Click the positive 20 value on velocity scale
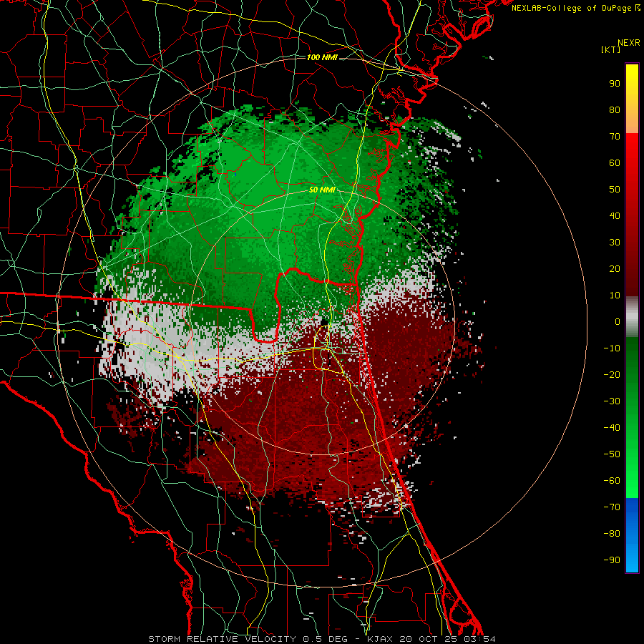 (615, 269)
